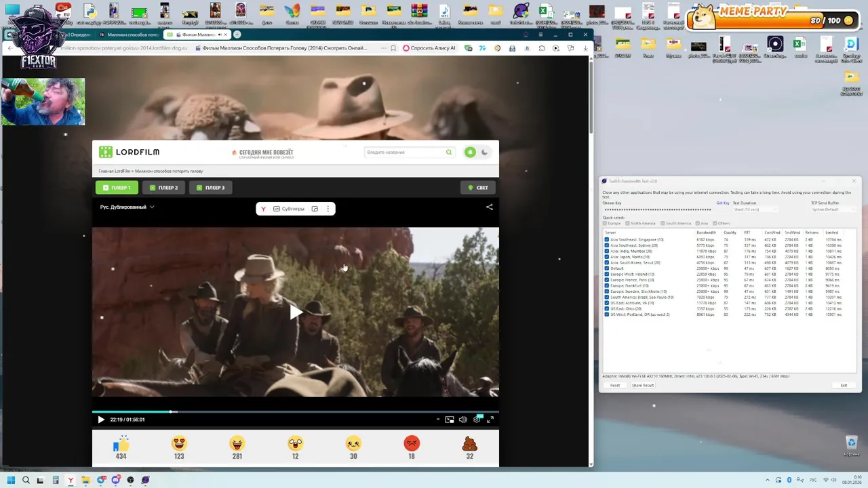This screenshot has height=488, width=868.
Task: Open the browser downloads arrow icon
Action: 585,48
